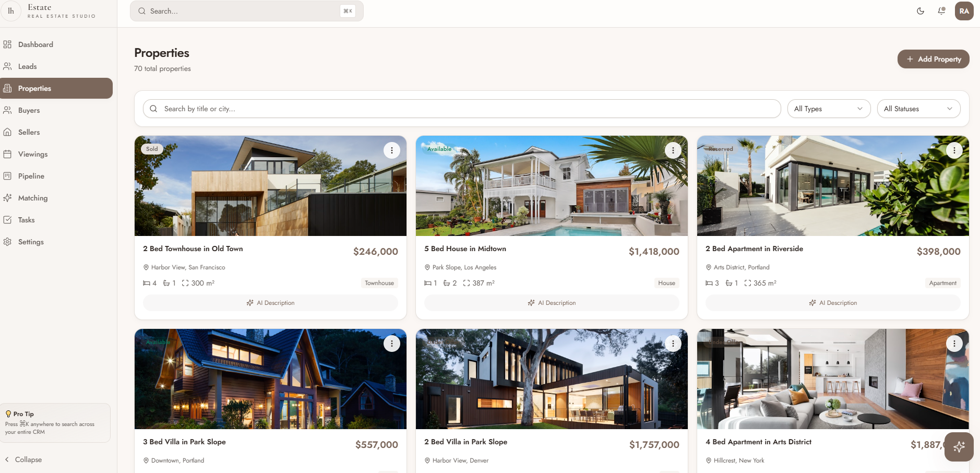Generate AI Description for 2 Bed Townhouse

[x=270, y=303]
